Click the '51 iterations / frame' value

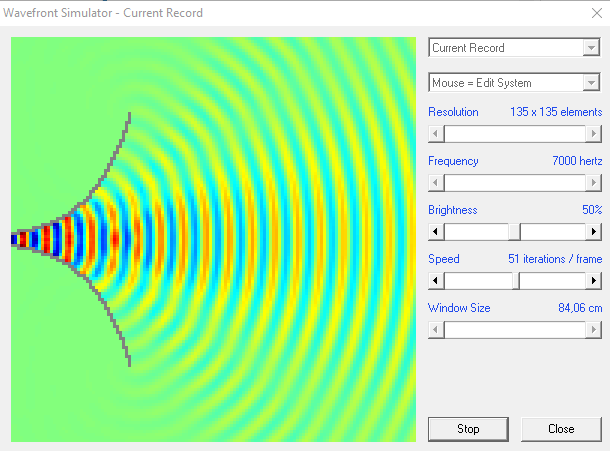click(555, 259)
